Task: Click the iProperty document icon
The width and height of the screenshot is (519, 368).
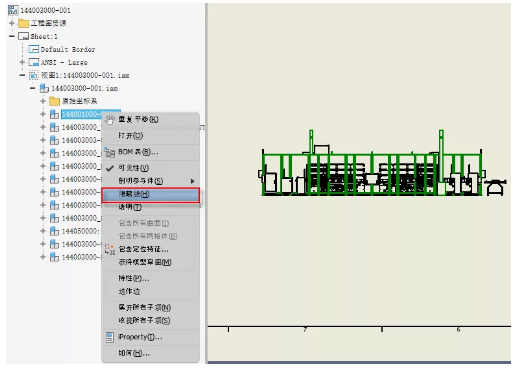Action: pyautogui.click(x=110, y=337)
